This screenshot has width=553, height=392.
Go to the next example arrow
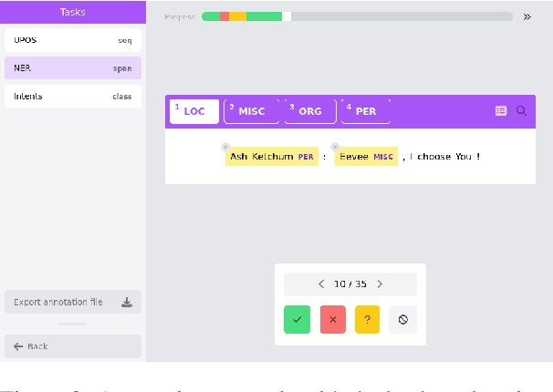(380, 284)
